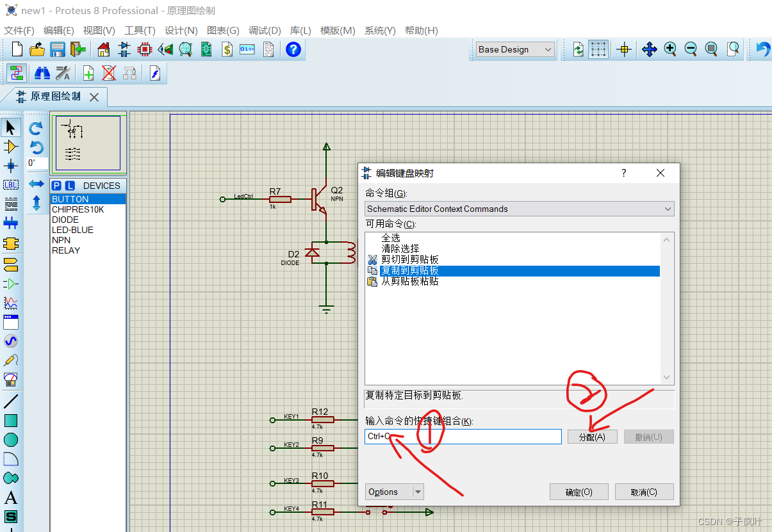
Task: Click the command list scrollbar down arrow
Action: click(x=666, y=378)
